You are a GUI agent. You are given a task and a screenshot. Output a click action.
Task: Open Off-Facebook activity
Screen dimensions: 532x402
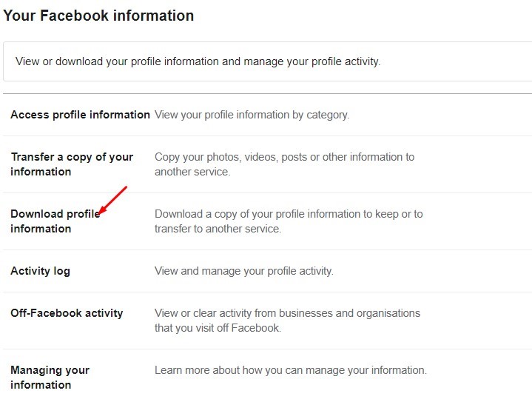tap(67, 313)
